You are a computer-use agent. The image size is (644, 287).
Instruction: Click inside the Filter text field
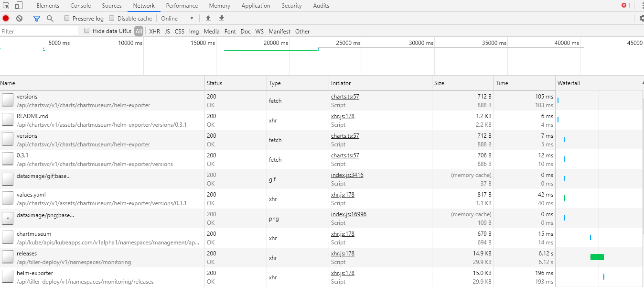tap(38, 31)
